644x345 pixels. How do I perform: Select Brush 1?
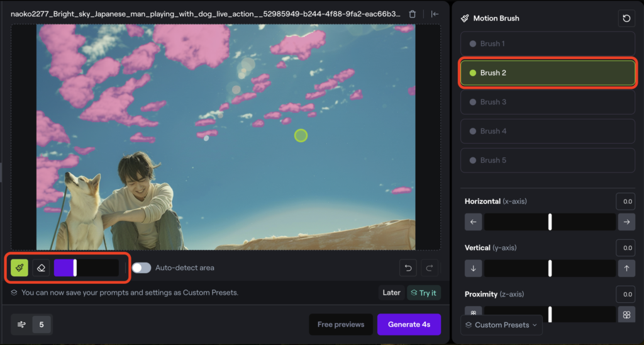pos(547,44)
